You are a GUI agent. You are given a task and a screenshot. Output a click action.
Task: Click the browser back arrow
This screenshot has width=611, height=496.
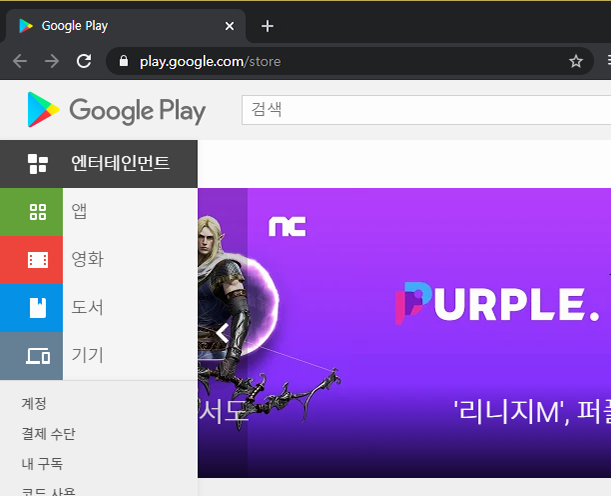(20, 61)
